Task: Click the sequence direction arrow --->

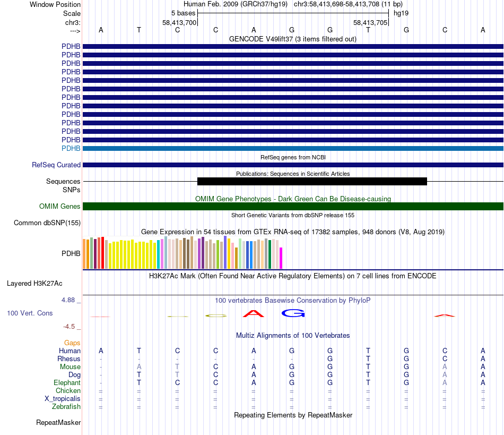Action: click(x=75, y=31)
